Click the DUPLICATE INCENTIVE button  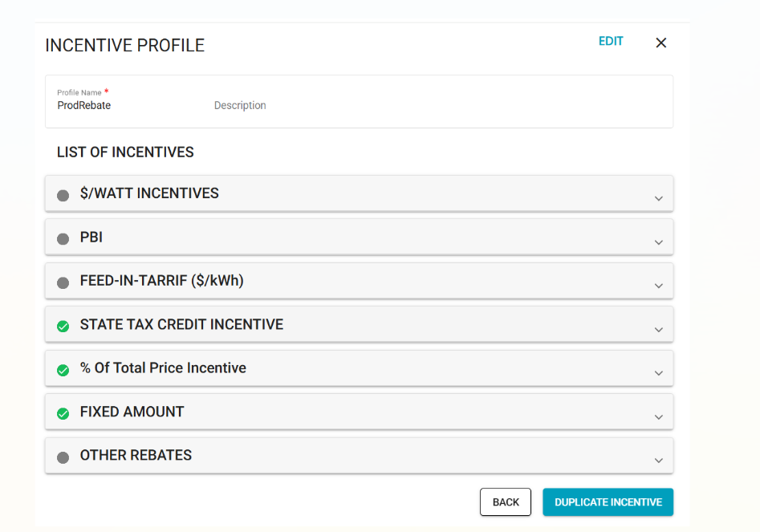[608, 502]
